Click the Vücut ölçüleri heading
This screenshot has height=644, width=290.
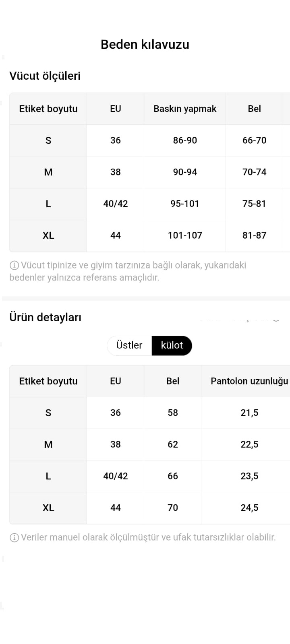coord(45,76)
